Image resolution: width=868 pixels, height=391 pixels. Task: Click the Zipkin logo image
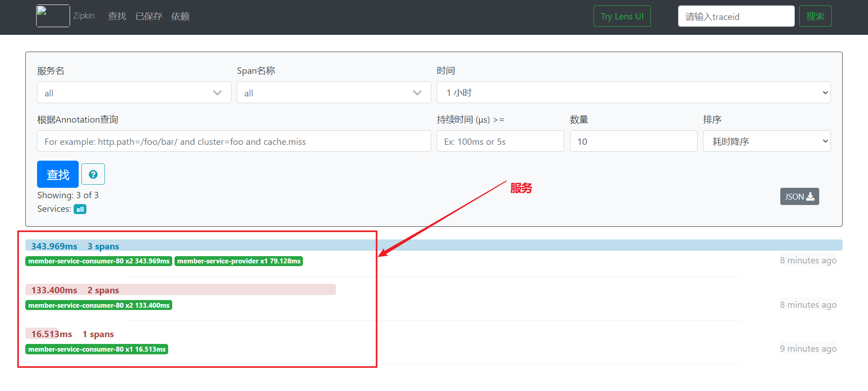coord(53,16)
